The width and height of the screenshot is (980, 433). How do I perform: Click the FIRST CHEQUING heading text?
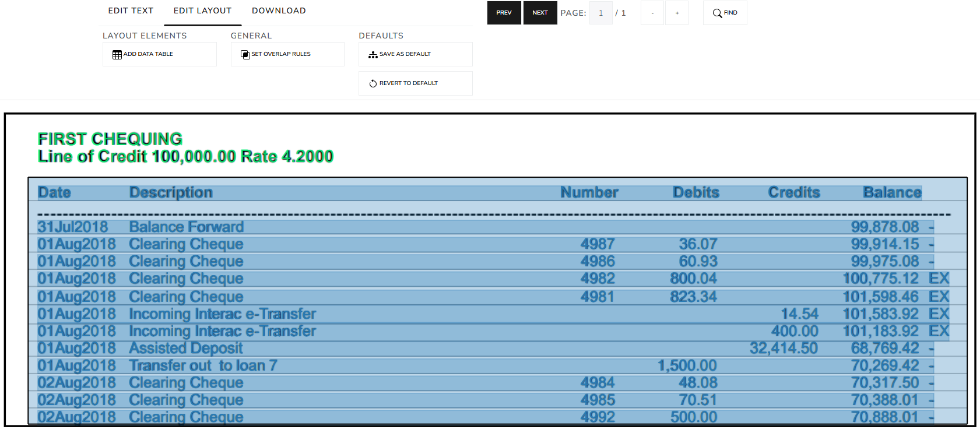click(110, 139)
